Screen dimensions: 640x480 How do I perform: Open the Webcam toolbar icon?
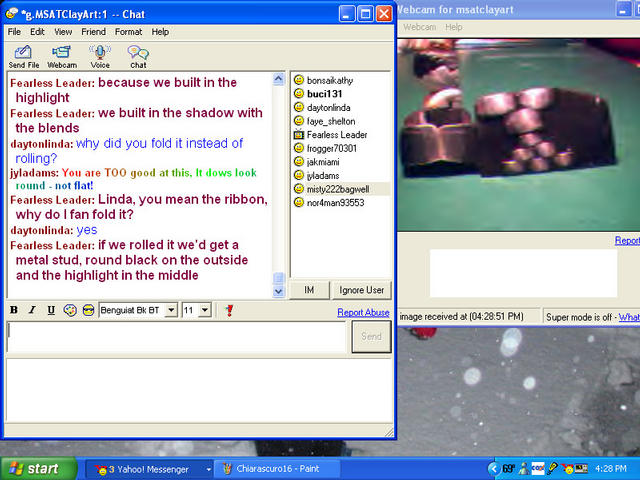(x=62, y=57)
